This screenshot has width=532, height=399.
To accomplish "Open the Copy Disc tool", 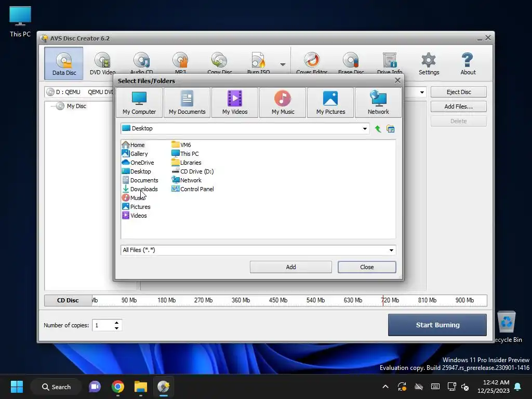I will coord(220,63).
